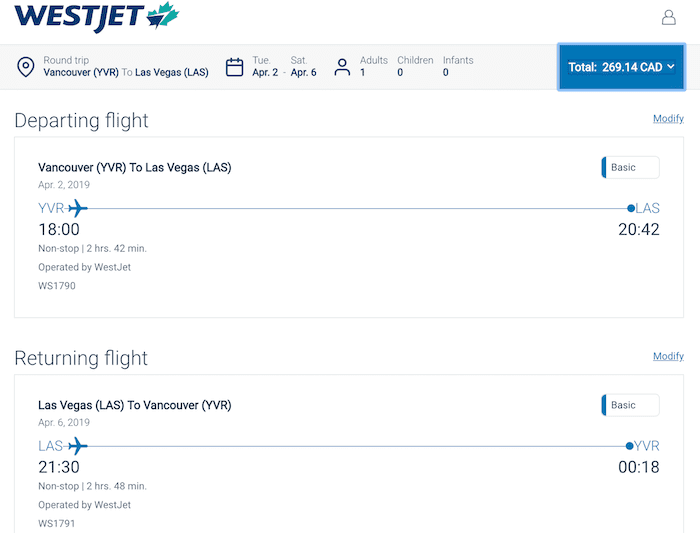Click the calendar dates icon
Image resolution: width=700 pixels, height=533 pixels.
pos(234,67)
